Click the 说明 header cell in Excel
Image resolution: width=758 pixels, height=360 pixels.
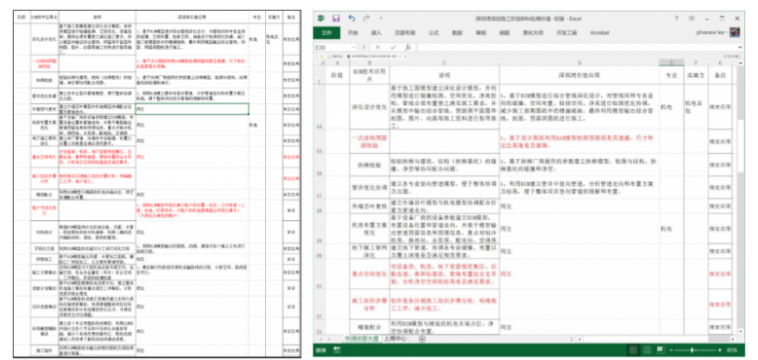coord(444,75)
